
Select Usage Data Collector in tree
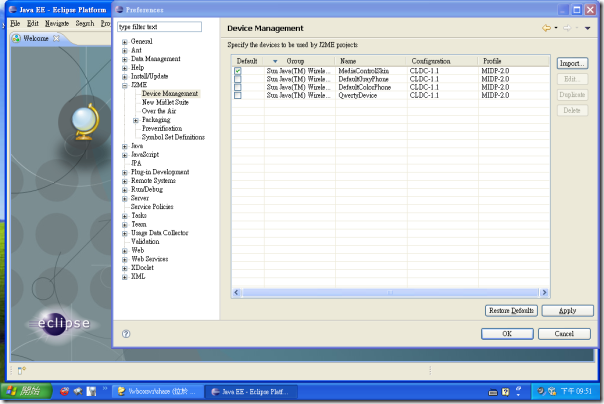(160, 233)
